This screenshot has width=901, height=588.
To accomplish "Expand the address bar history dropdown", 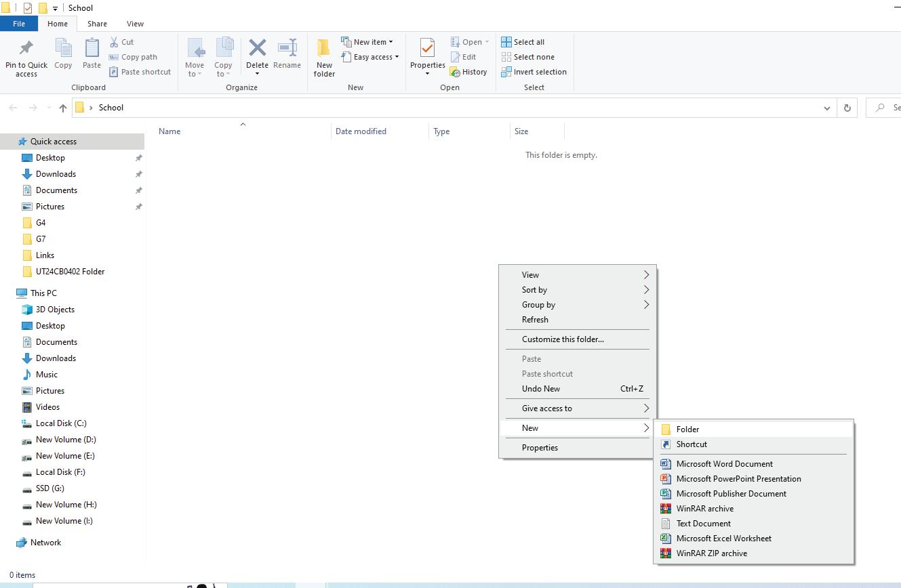I will pyautogui.click(x=826, y=108).
